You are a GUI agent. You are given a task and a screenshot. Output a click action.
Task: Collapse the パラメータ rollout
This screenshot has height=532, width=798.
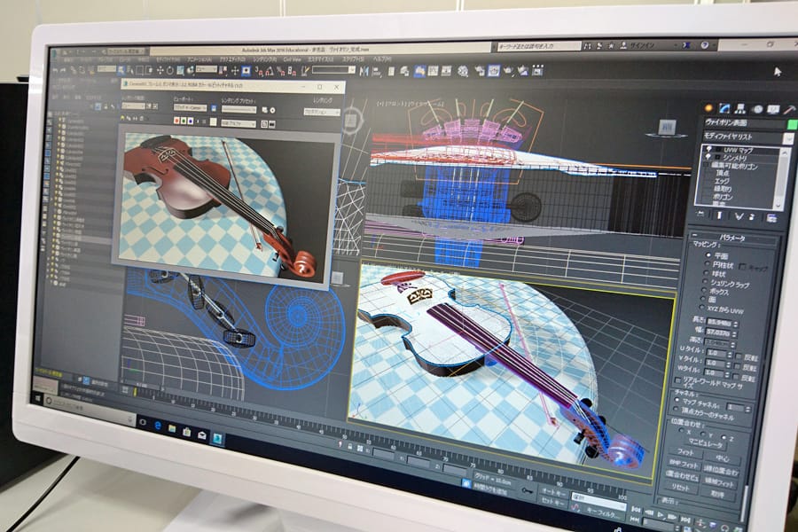[x=694, y=235]
